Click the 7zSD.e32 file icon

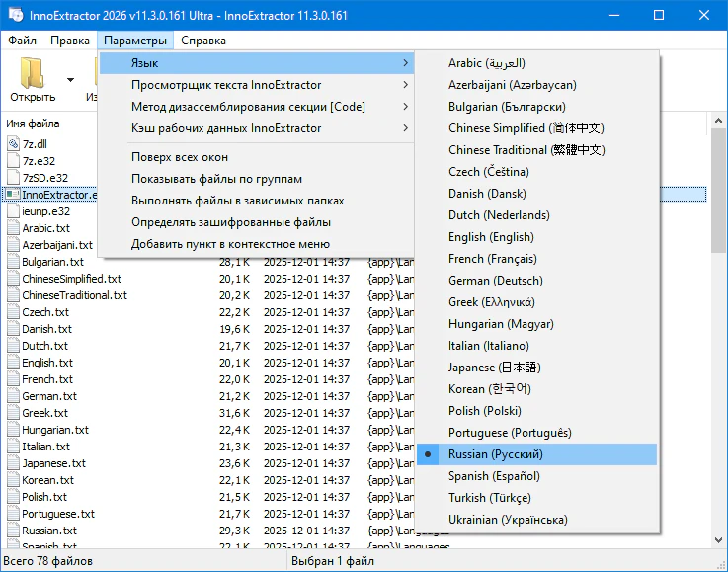click(x=13, y=178)
